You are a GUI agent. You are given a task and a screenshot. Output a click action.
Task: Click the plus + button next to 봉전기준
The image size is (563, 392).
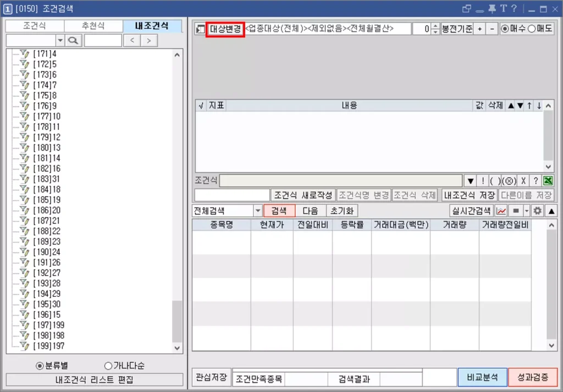[479, 29]
